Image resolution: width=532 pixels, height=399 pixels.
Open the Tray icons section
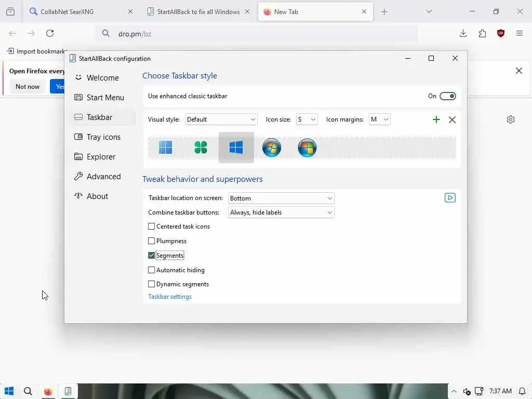102,137
